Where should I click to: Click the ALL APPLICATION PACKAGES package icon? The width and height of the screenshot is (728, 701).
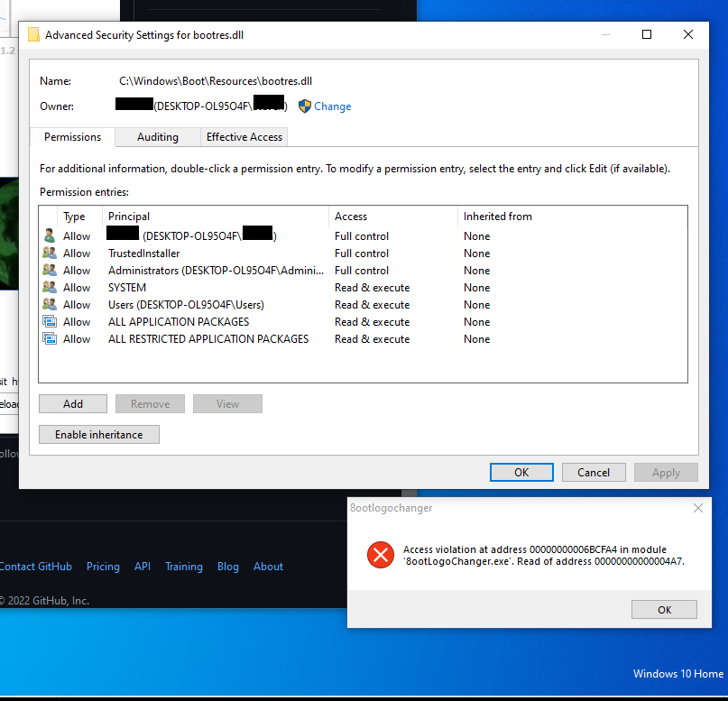click(x=50, y=321)
